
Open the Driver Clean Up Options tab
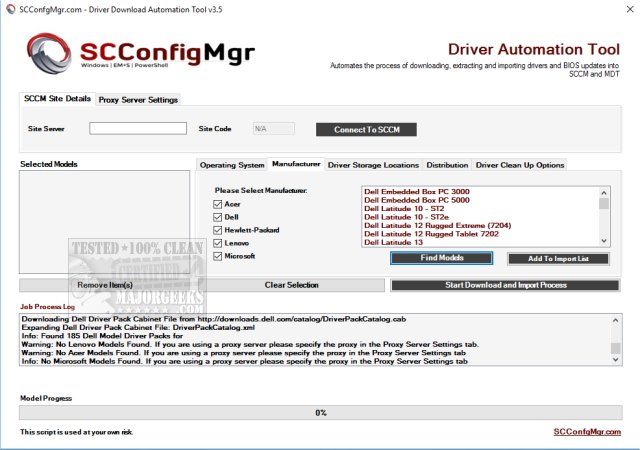click(520, 165)
